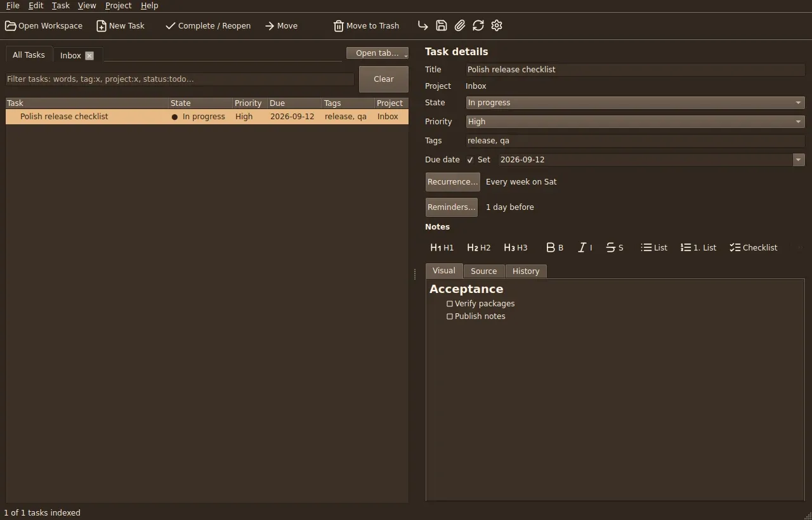Click the bent arrow toolbar icon

pyautogui.click(x=423, y=26)
